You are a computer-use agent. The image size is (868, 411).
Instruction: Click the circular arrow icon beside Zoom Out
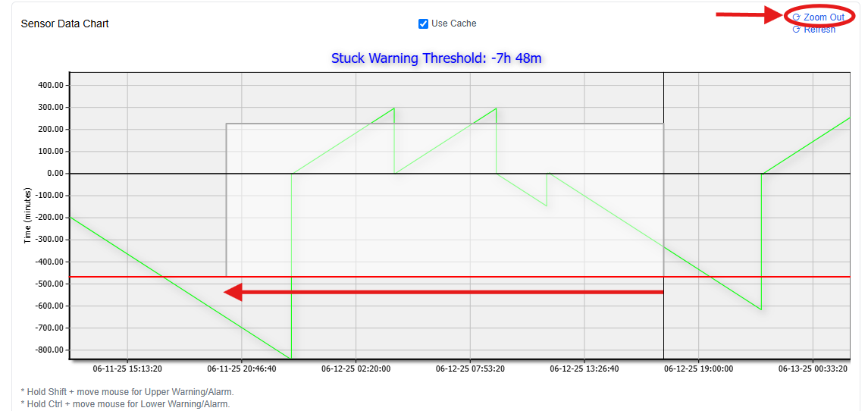click(x=796, y=17)
